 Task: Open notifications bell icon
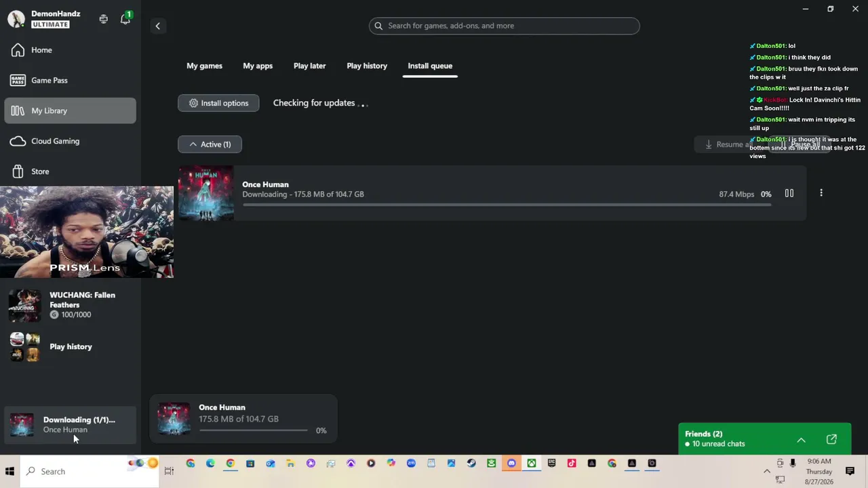tap(125, 19)
